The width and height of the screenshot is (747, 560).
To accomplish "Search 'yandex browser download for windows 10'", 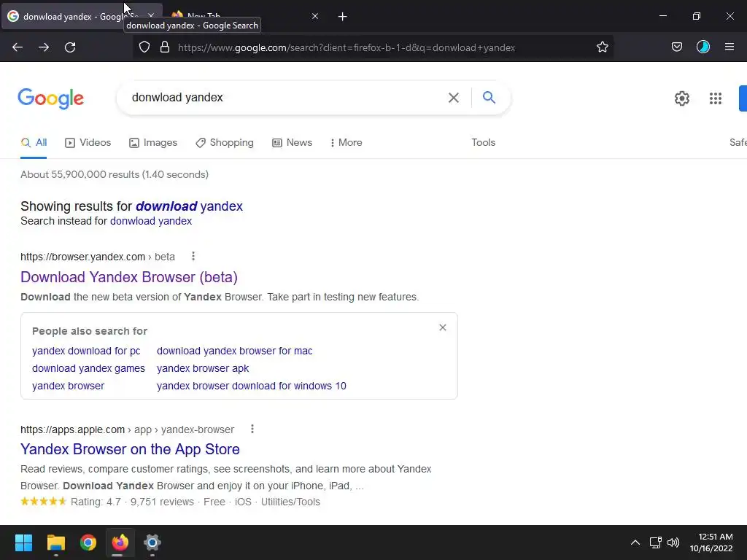I will pyautogui.click(x=252, y=386).
